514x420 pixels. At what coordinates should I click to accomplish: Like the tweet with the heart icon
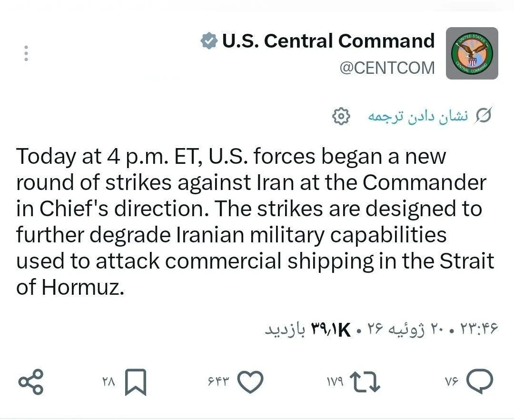250,381
